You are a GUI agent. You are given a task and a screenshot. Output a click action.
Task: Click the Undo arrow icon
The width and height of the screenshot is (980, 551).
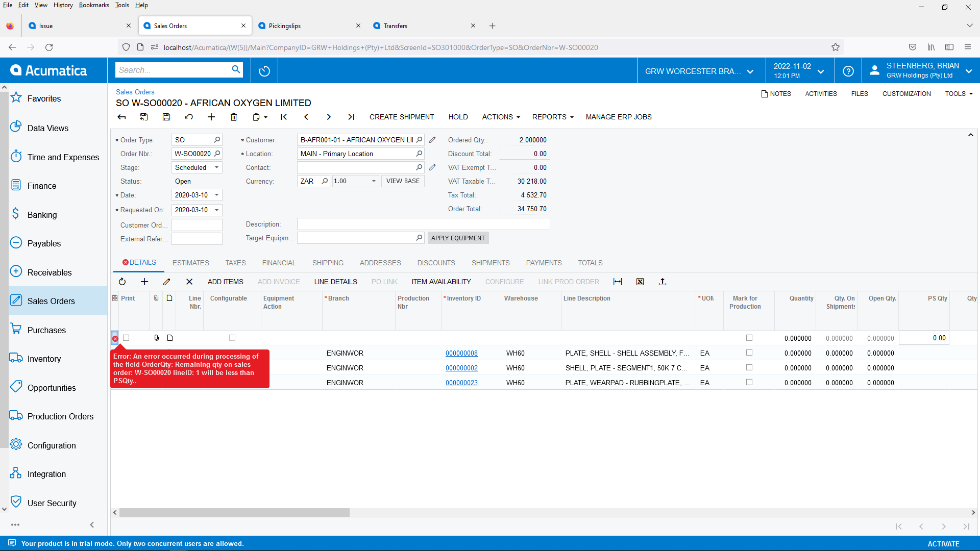coord(189,117)
